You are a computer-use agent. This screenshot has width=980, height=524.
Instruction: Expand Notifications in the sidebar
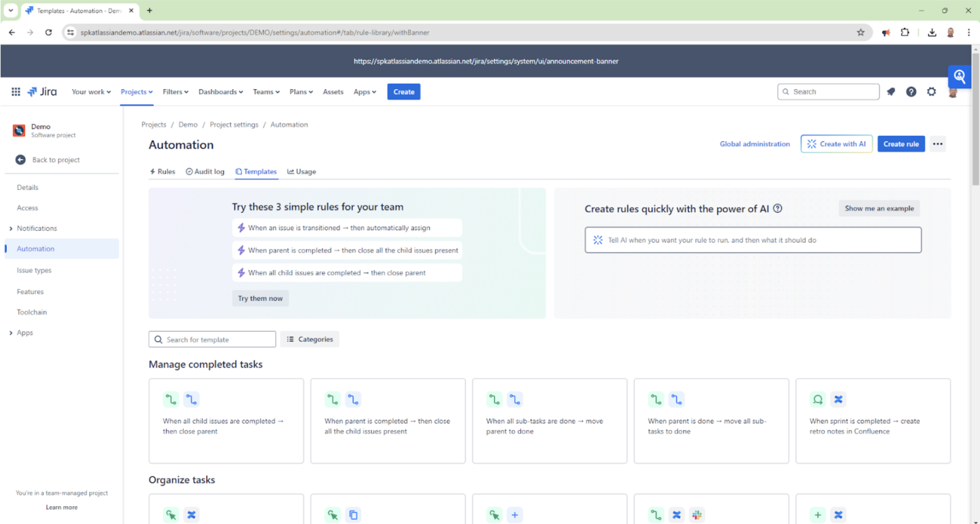11,229
